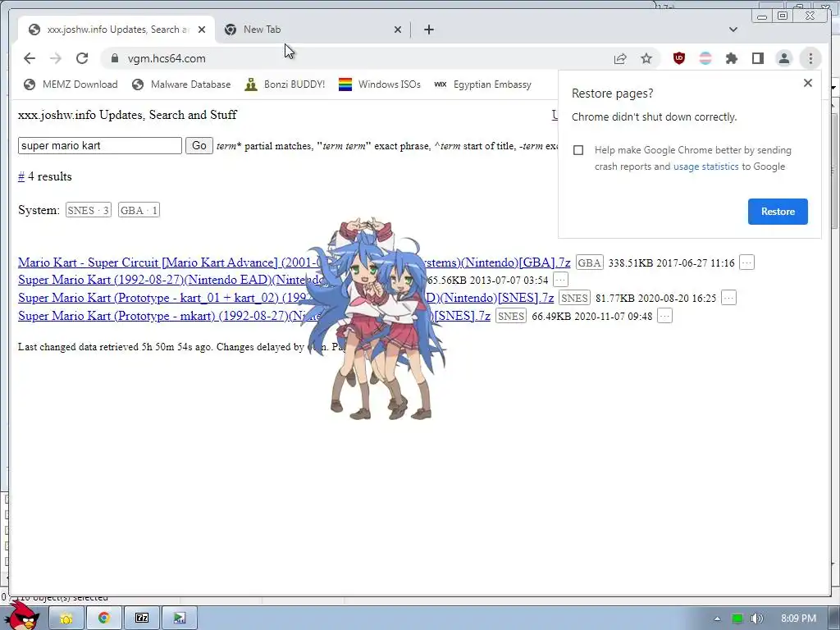Open the Egyptian Embassy bookmark
This screenshot has height=630, width=840.
click(x=483, y=84)
